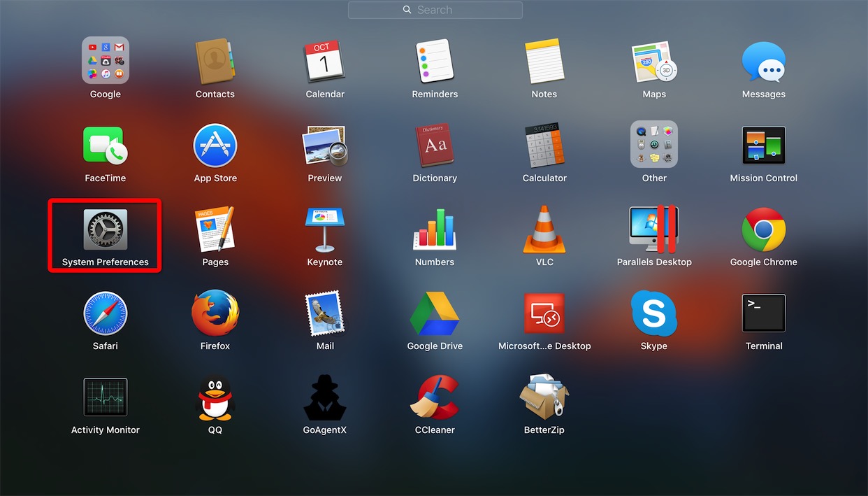Launch Microsoft Remote Desktop
Viewport: 868px width, 496px height.
(x=544, y=313)
